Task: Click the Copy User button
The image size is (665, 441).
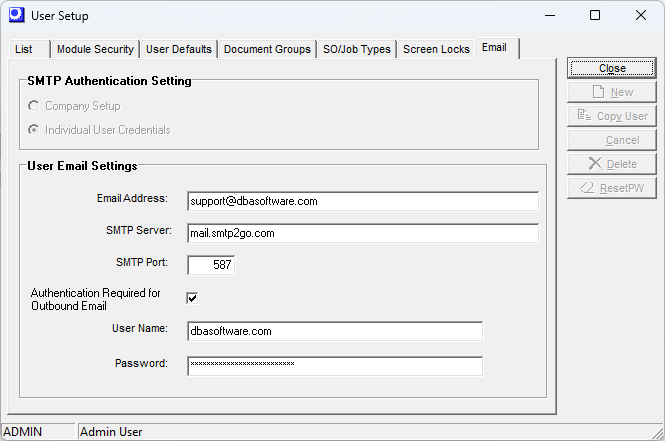Action: click(x=612, y=116)
